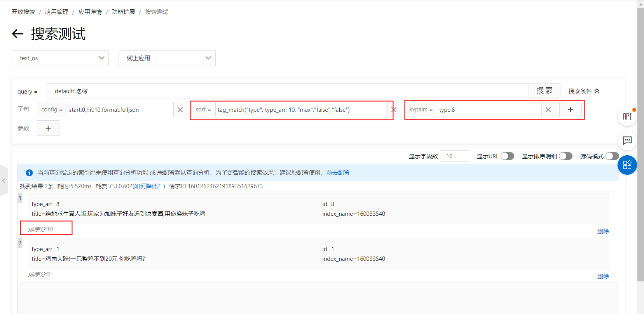Image resolution: width=644 pixels, height=314 pixels.
Task: Click the 排序分:10 score text
Action: point(40,229)
